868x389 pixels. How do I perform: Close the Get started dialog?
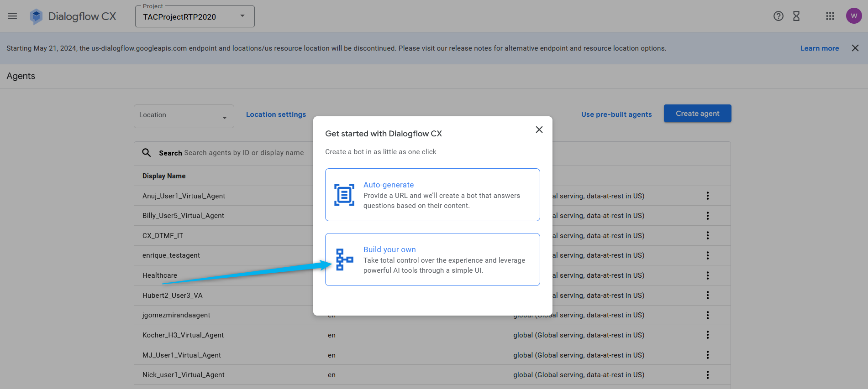[x=539, y=130]
